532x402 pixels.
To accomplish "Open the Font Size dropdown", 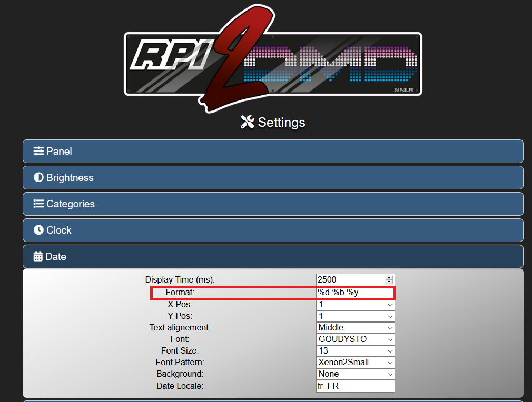I will coord(355,351).
